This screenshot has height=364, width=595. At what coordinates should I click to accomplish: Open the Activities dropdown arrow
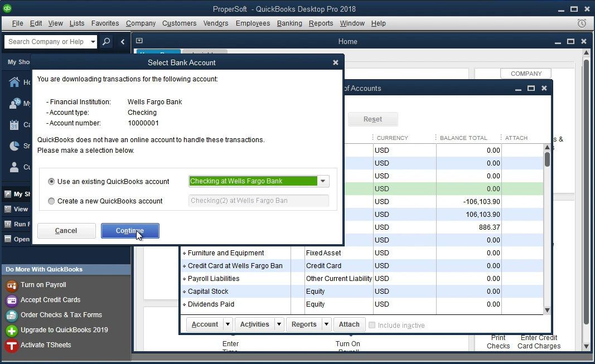279,324
